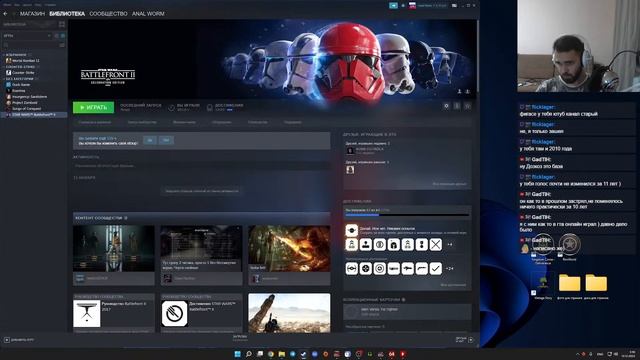
Task: Collapse the Избранное category in the sidebar
Action: 16,55
